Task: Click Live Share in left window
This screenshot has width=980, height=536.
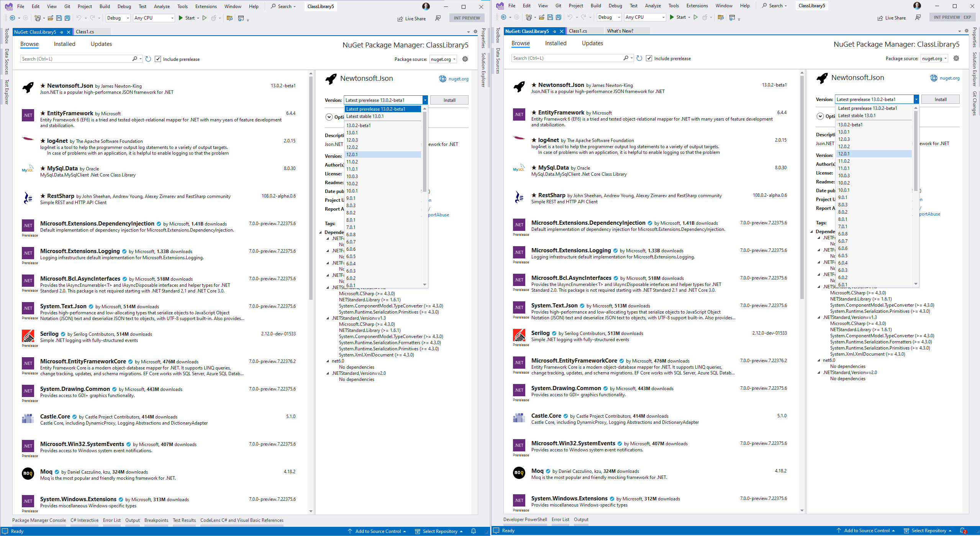Action: pyautogui.click(x=411, y=18)
